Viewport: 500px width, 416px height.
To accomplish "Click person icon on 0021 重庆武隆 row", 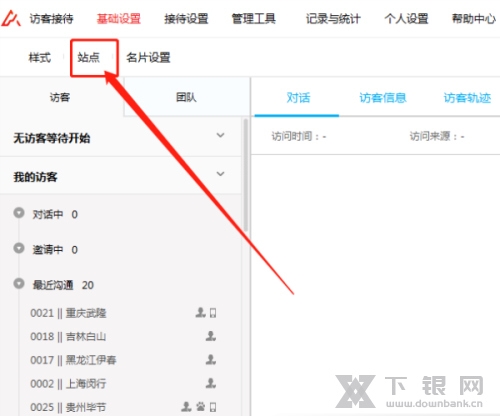I will [x=200, y=312].
